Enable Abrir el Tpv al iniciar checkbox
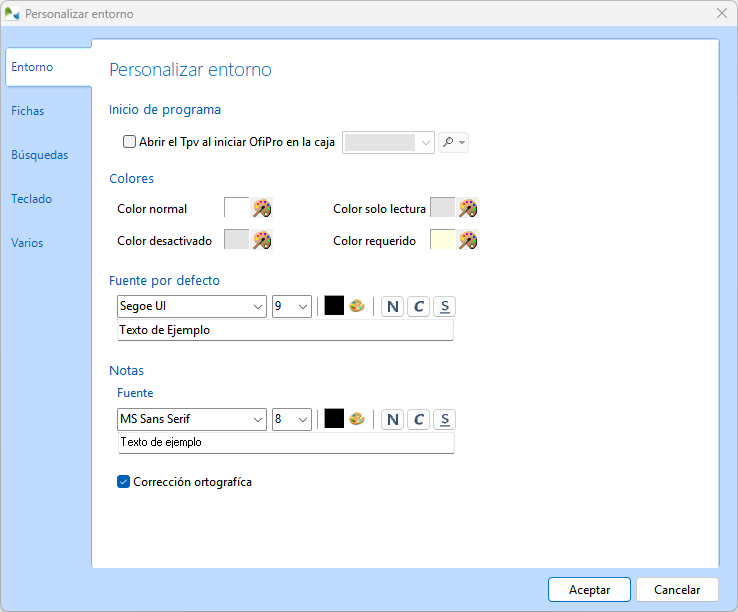 pyautogui.click(x=129, y=142)
